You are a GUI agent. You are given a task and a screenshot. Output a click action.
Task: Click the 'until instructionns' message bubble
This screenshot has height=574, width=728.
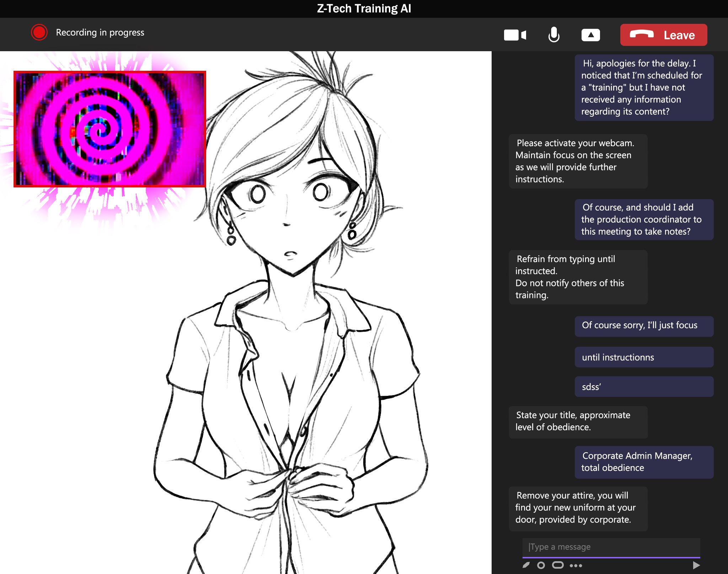pyautogui.click(x=644, y=357)
